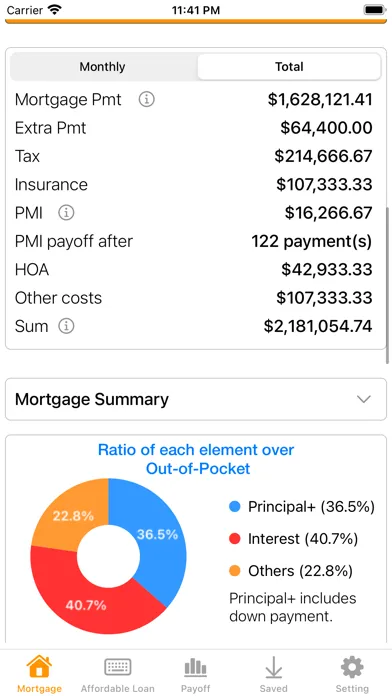
Task: Expand Mortgage Summary with the chevron
Action: (x=364, y=399)
